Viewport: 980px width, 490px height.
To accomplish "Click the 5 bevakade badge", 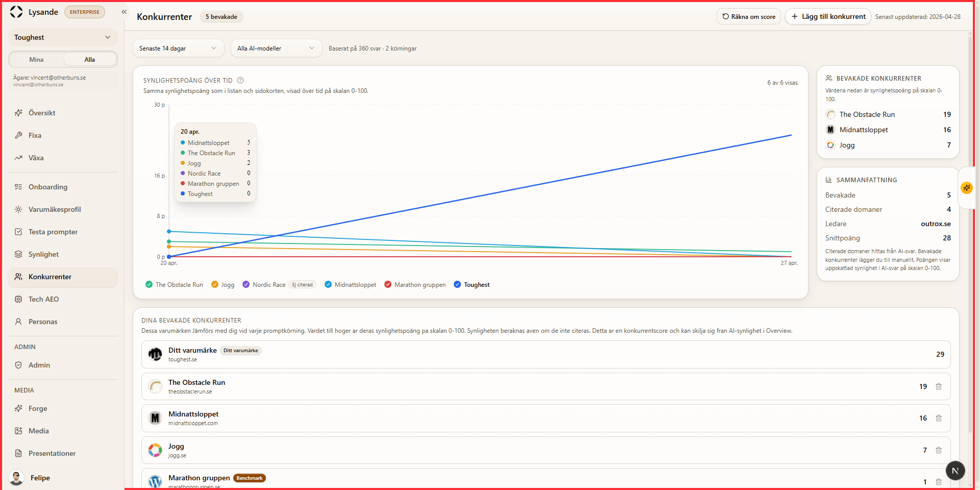I will coord(222,17).
